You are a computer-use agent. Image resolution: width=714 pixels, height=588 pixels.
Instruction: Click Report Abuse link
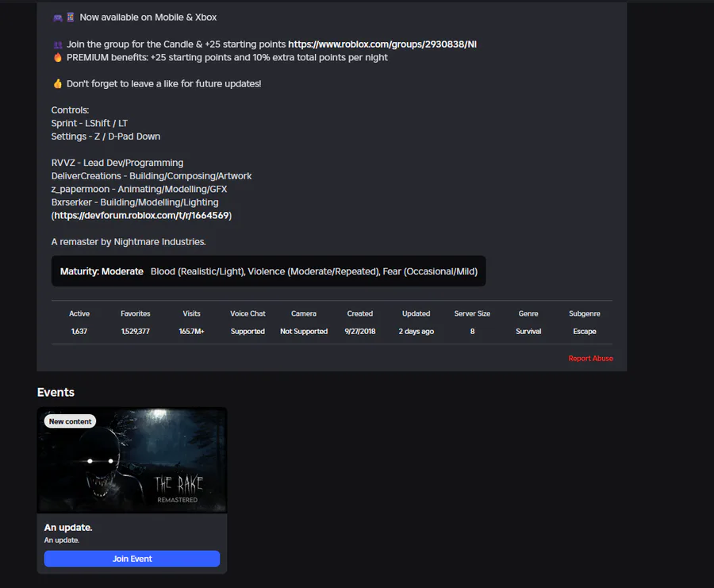coord(590,359)
